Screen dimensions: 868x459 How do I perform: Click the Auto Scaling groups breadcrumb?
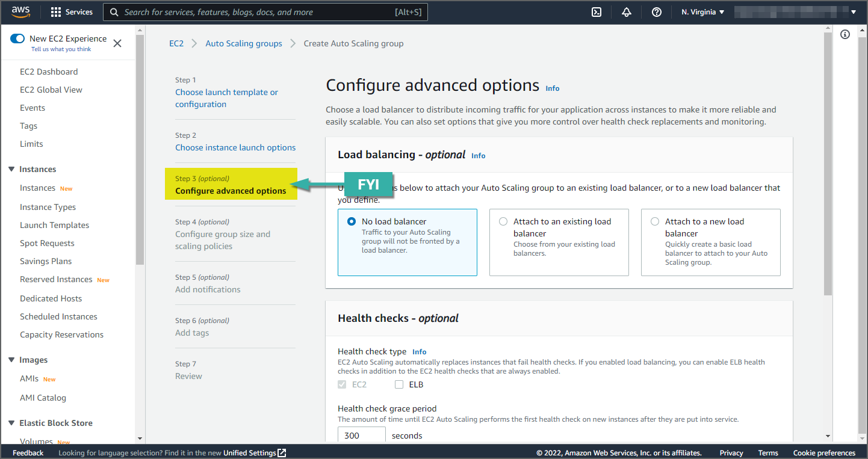coord(244,43)
